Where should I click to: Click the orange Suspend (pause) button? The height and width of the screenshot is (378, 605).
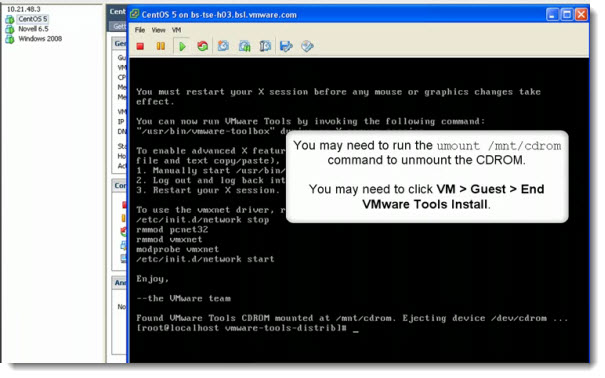point(161,46)
